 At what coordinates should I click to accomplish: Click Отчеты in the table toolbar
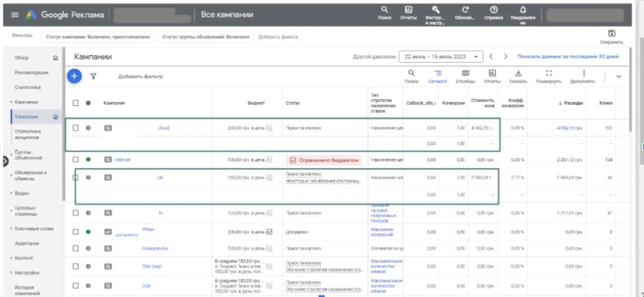[x=492, y=76]
